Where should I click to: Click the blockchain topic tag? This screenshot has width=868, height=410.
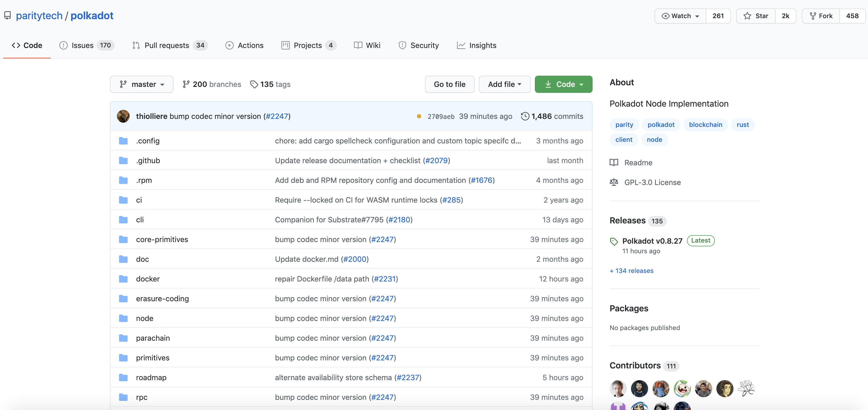pyautogui.click(x=705, y=124)
